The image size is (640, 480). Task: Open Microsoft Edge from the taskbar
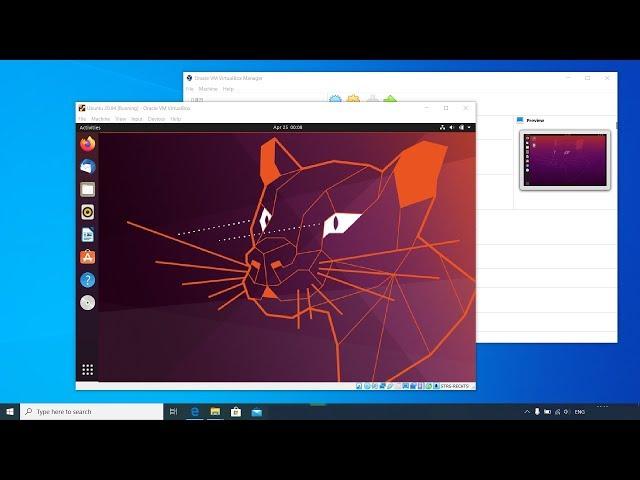point(195,411)
